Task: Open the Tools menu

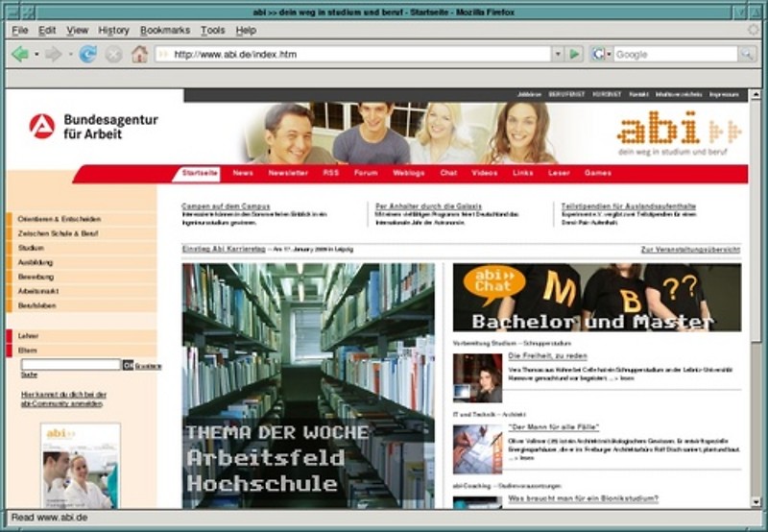Action: (x=212, y=31)
